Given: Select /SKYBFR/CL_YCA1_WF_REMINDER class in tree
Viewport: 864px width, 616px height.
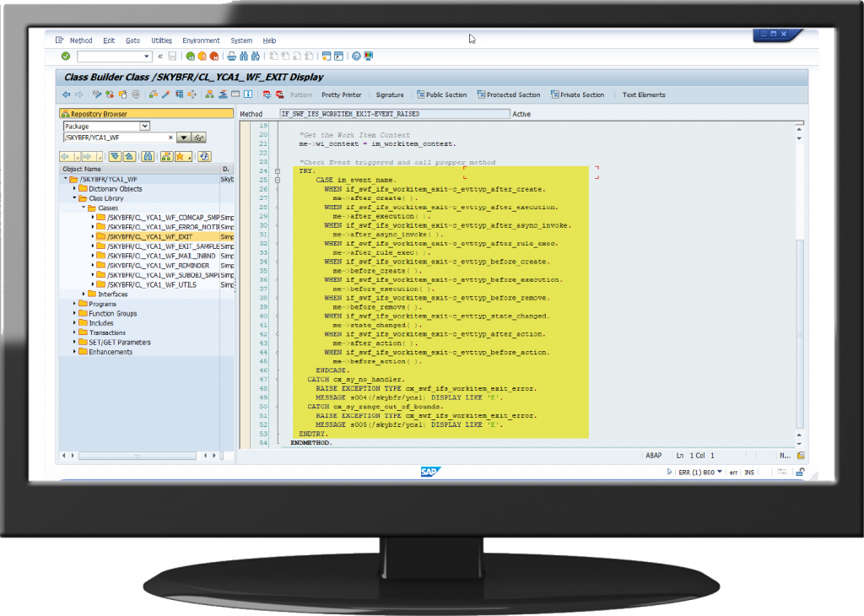Looking at the screenshot, I should coord(158,266).
